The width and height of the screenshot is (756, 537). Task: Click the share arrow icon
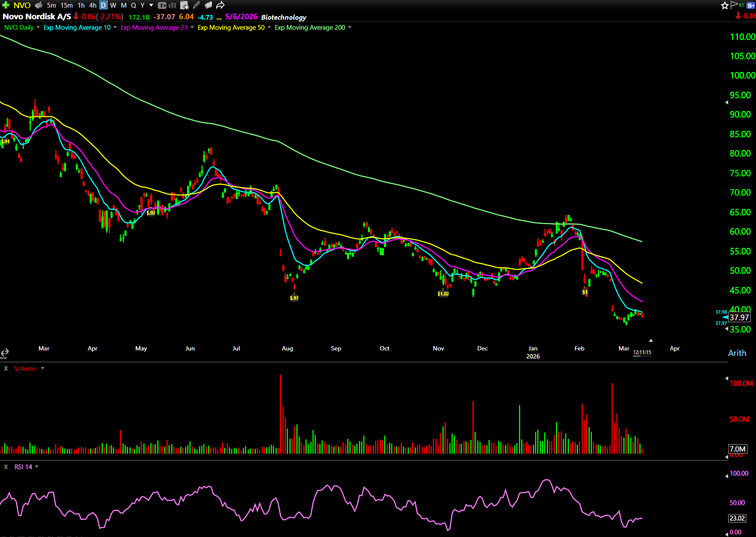220,5
